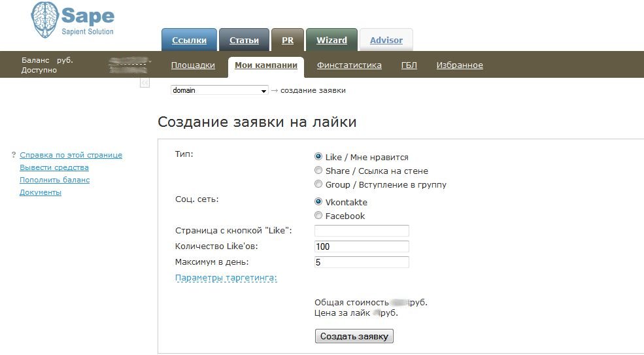Click the Цена за лайк text line

tap(356, 313)
